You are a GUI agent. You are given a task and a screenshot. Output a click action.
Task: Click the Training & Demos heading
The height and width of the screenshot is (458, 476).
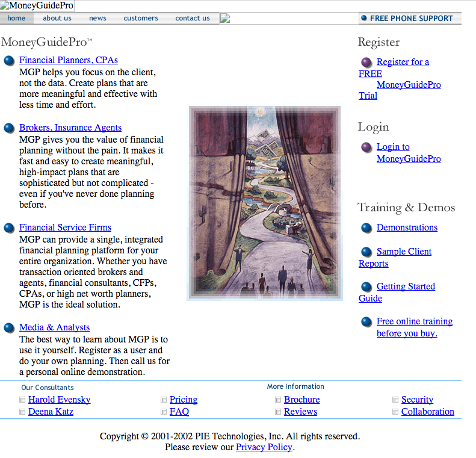[x=406, y=207]
